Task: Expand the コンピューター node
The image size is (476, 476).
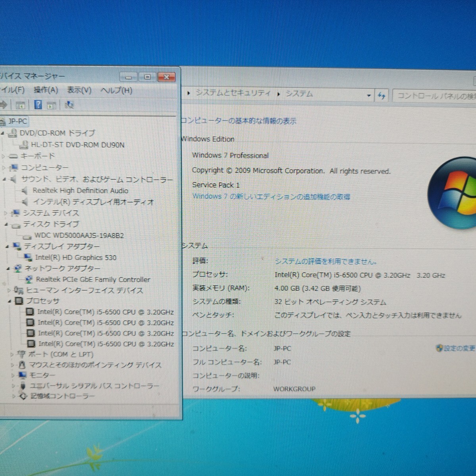Action: click(x=4, y=168)
